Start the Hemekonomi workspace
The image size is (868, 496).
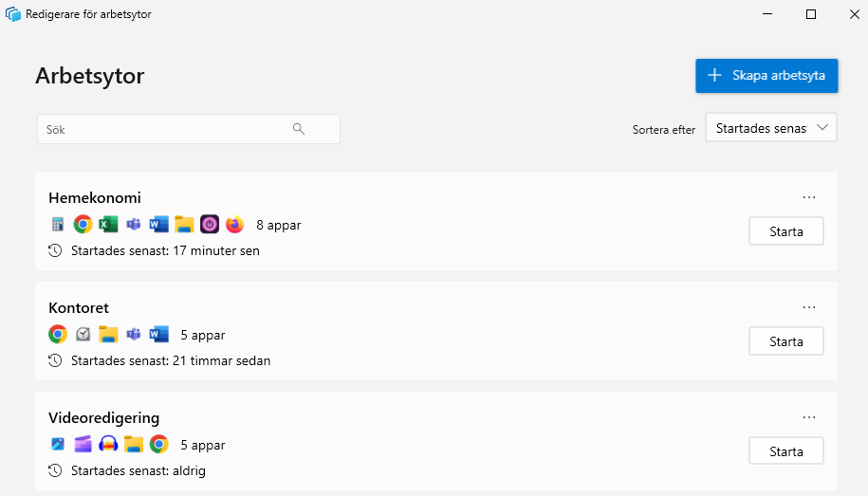tap(785, 231)
